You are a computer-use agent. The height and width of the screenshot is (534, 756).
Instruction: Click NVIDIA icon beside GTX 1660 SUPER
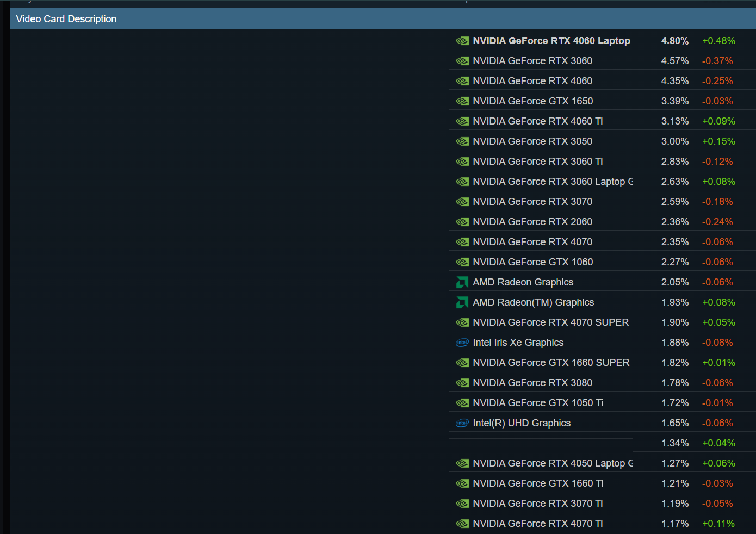(462, 363)
